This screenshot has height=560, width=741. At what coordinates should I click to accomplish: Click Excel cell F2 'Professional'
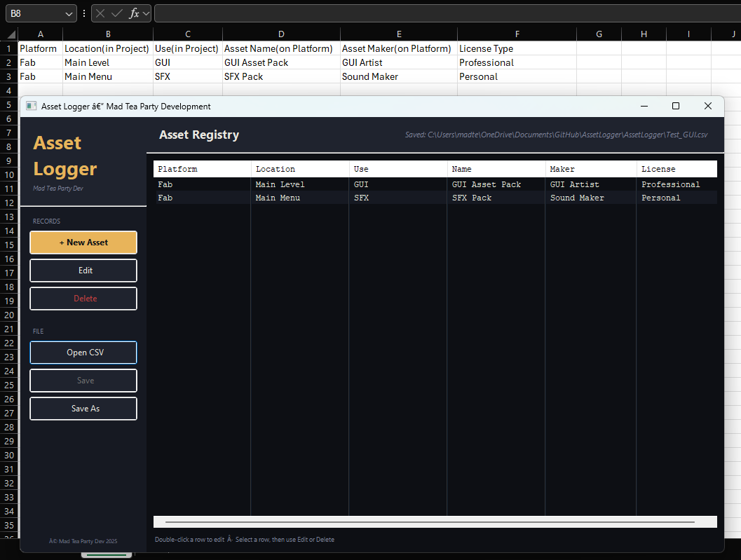pyautogui.click(x=517, y=62)
